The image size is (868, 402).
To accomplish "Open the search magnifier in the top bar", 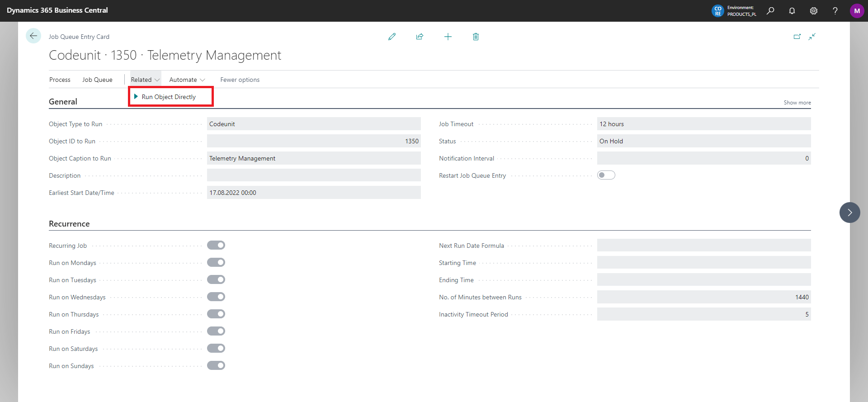I will coord(770,11).
